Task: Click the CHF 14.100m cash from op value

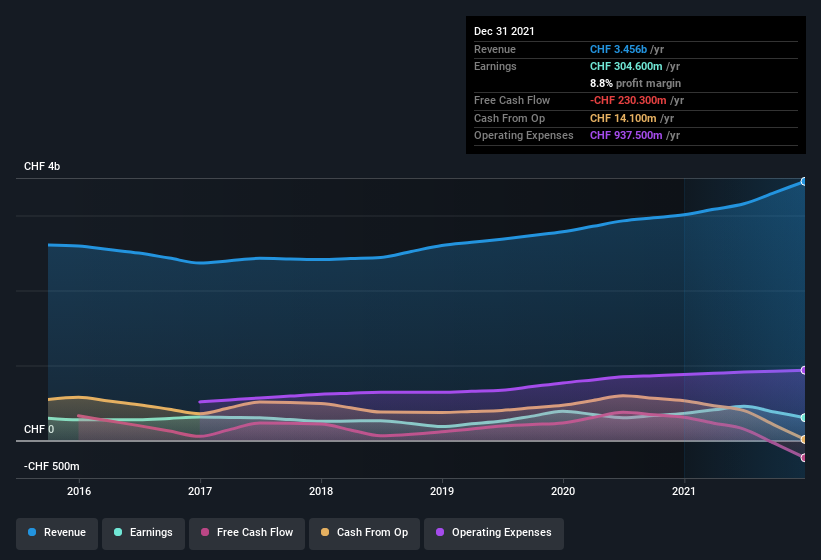Action: click(623, 118)
